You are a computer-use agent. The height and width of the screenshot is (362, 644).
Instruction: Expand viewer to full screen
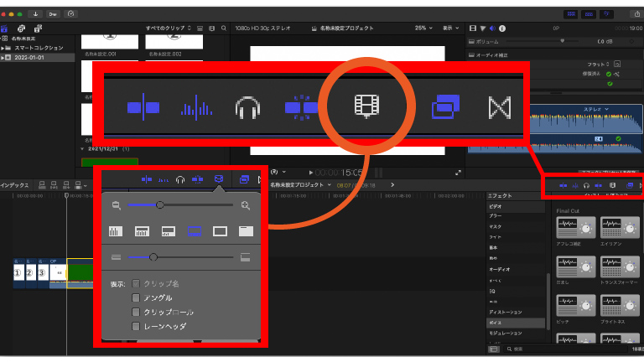[x=459, y=173]
